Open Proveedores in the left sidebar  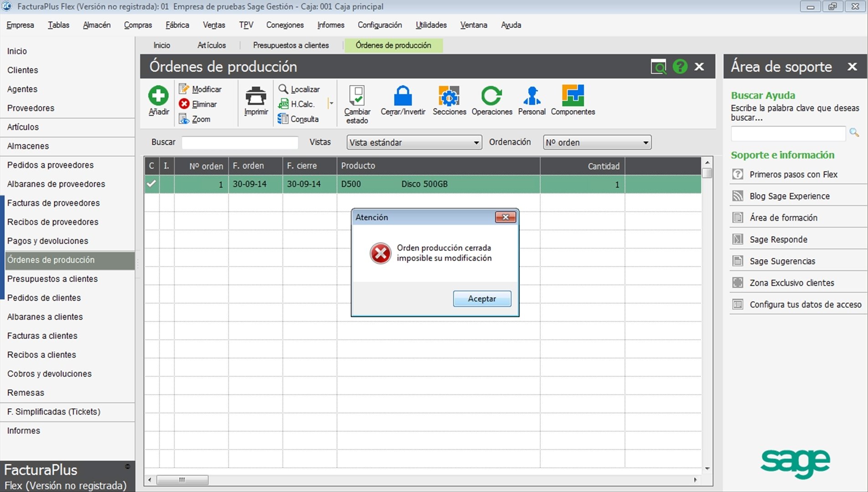(x=67, y=108)
